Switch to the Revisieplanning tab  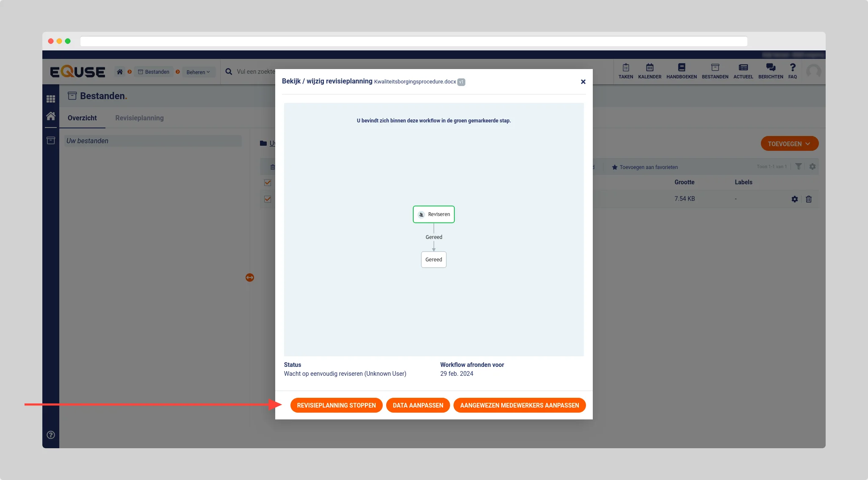[x=139, y=118]
